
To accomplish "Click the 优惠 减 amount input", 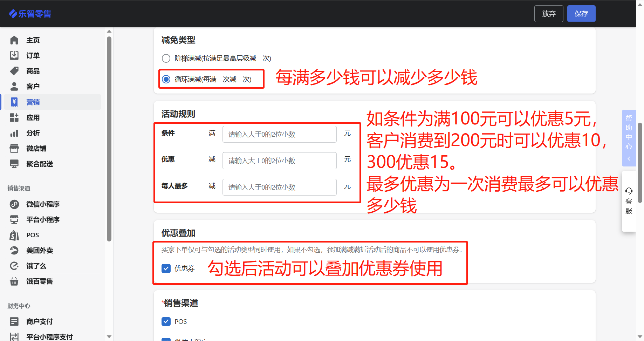I will (280, 161).
